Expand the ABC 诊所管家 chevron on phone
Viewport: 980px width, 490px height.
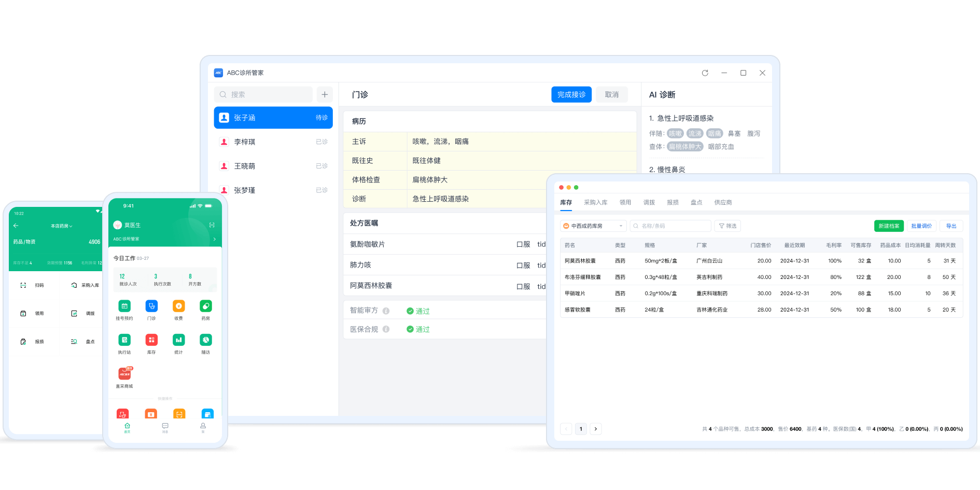click(215, 239)
